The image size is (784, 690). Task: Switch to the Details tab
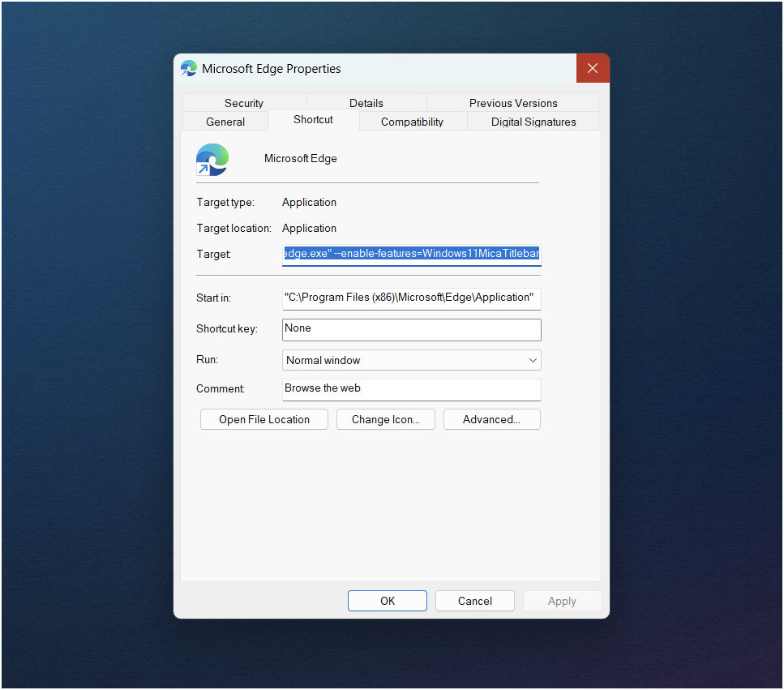pos(366,102)
